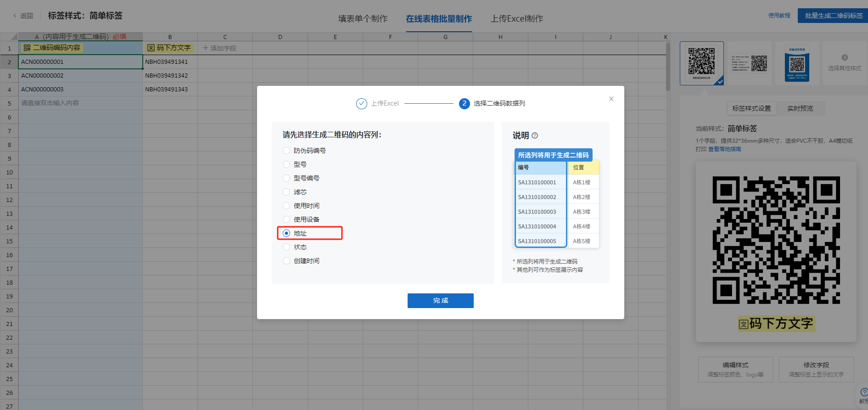Select the 防伪码编号 radio option
Screen dimensions: 868x410
(286, 151)
